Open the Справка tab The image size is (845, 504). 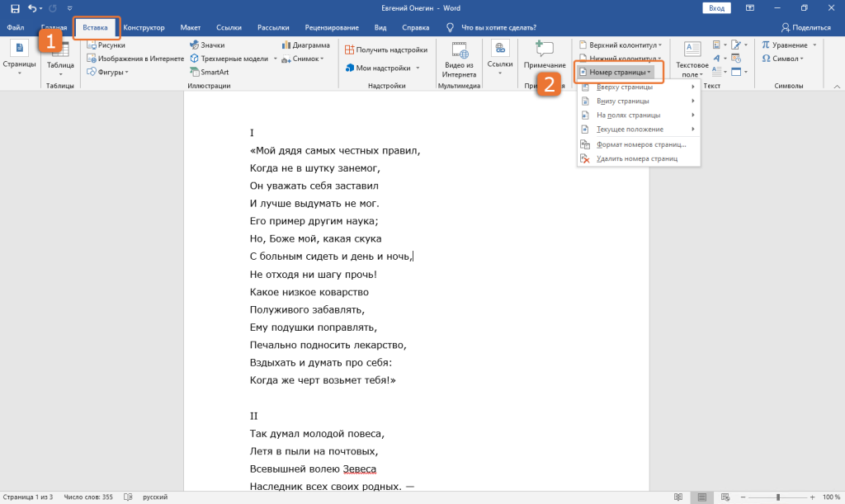416,27
